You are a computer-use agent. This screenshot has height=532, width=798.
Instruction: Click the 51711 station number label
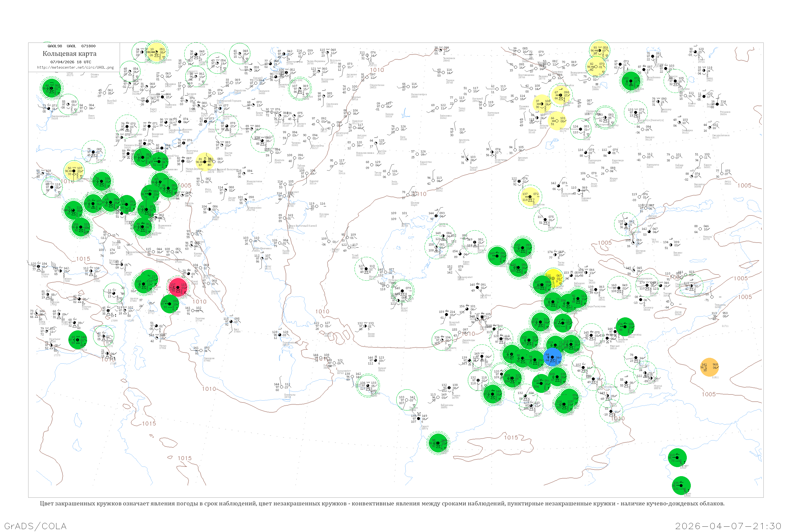point(725,326)
